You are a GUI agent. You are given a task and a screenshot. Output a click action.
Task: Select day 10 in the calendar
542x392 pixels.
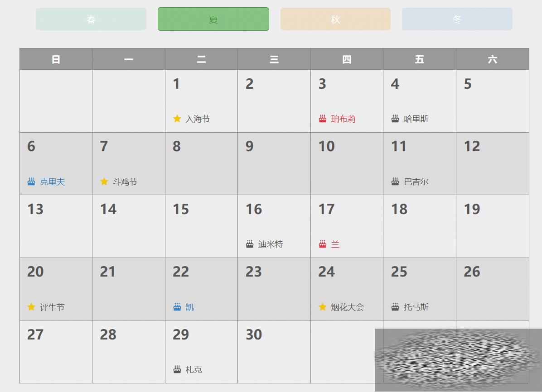pyautogui.click(x=347, y=164)
